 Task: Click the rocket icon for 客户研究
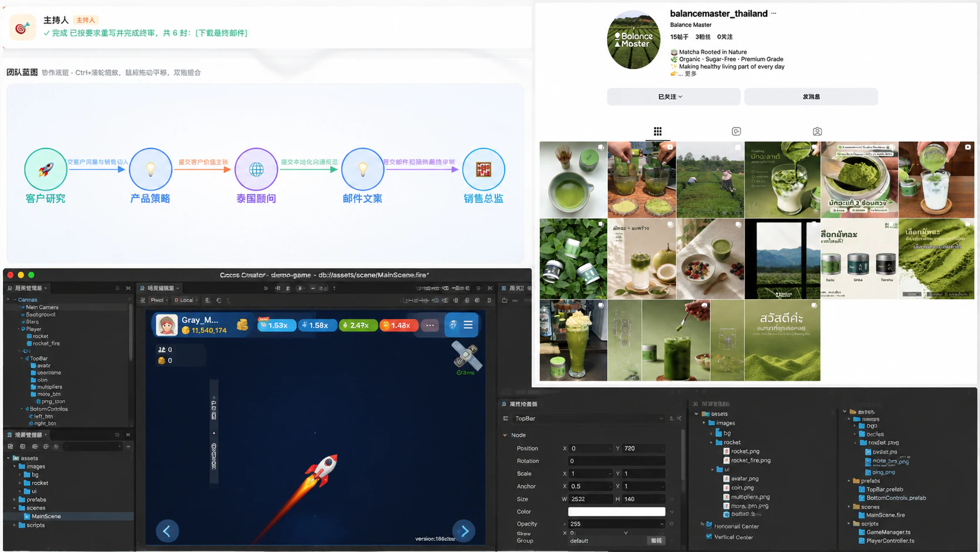coord(46,170)
